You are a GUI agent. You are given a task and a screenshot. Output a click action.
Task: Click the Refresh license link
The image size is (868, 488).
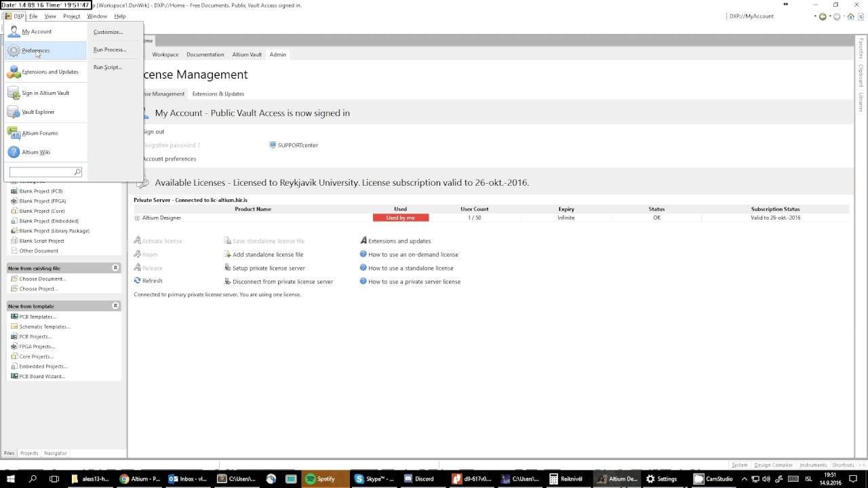pyautogui.click(x=149, y=281)
